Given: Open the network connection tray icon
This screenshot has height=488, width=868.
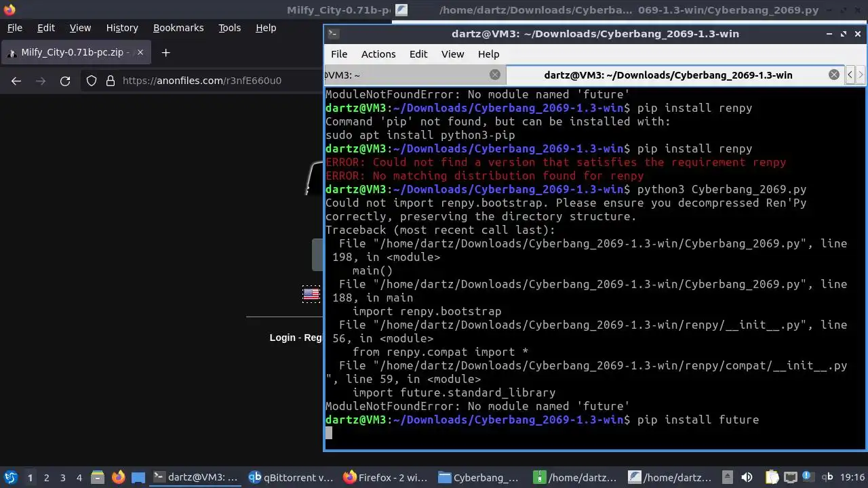Looking at the screenshot, I should [x=790, y=477].
